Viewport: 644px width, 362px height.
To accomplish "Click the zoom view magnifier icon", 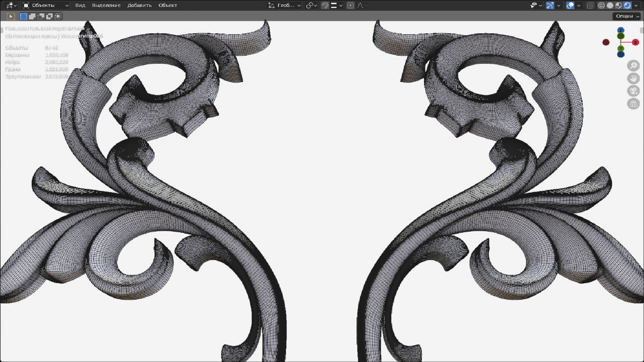I will (x=633, y=65).
